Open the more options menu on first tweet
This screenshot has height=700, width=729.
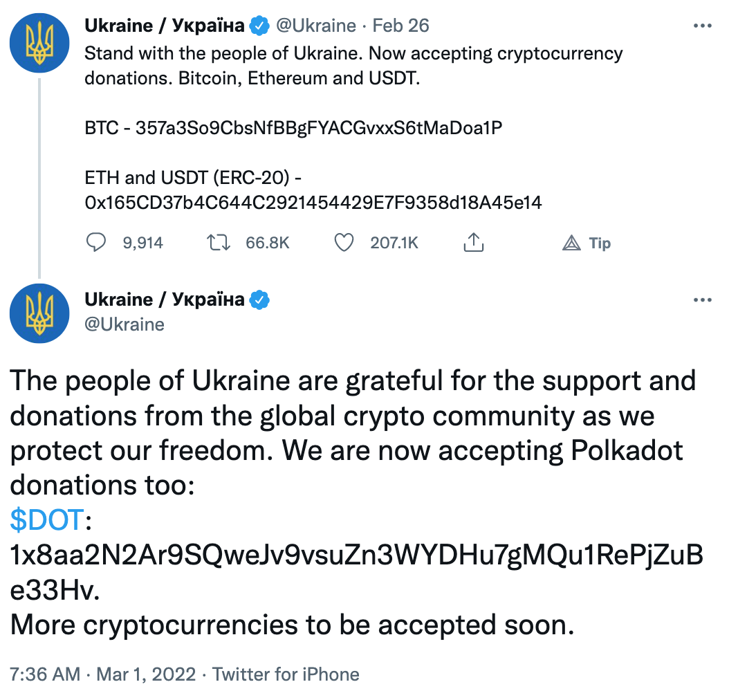coord(702,26)
